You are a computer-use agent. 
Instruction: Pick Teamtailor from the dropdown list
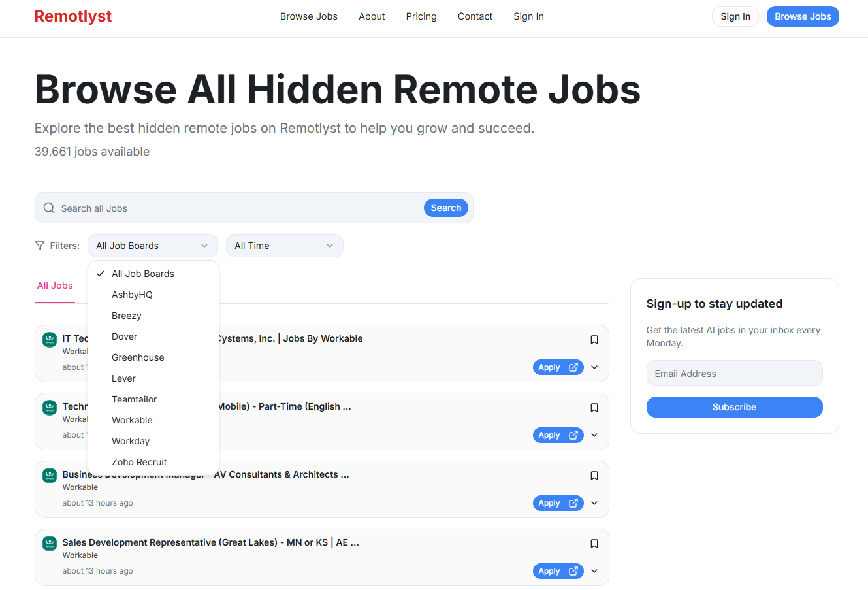click(x=153, y=399)
